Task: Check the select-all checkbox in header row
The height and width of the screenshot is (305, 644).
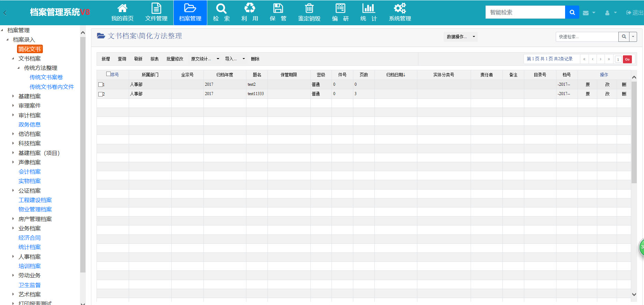Action: click(108, 74)
